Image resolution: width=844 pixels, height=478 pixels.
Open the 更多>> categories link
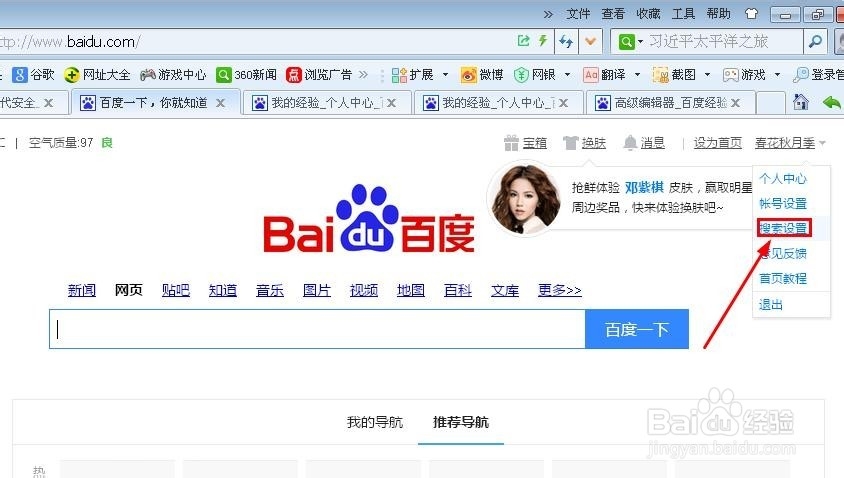(560, 291)
